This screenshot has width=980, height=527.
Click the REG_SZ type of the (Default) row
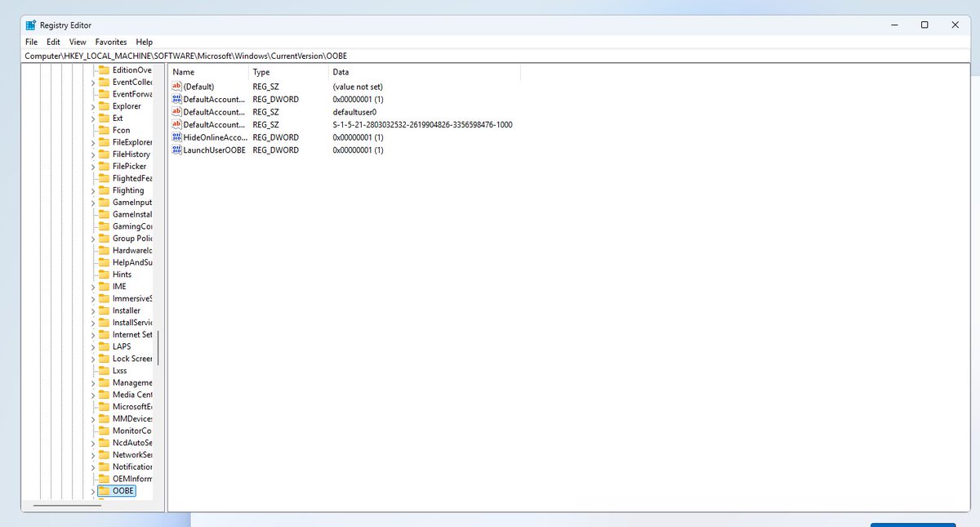coord(265,87)
